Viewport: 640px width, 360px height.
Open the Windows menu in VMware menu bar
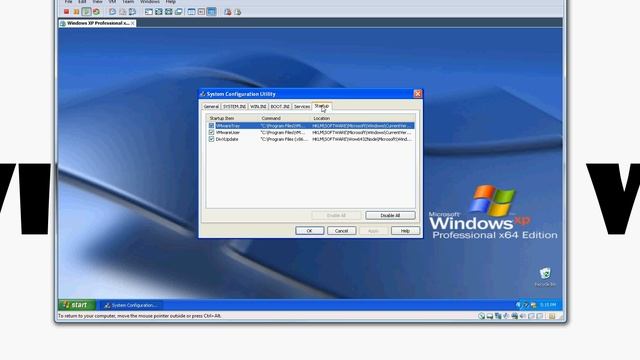pos(150,2)
